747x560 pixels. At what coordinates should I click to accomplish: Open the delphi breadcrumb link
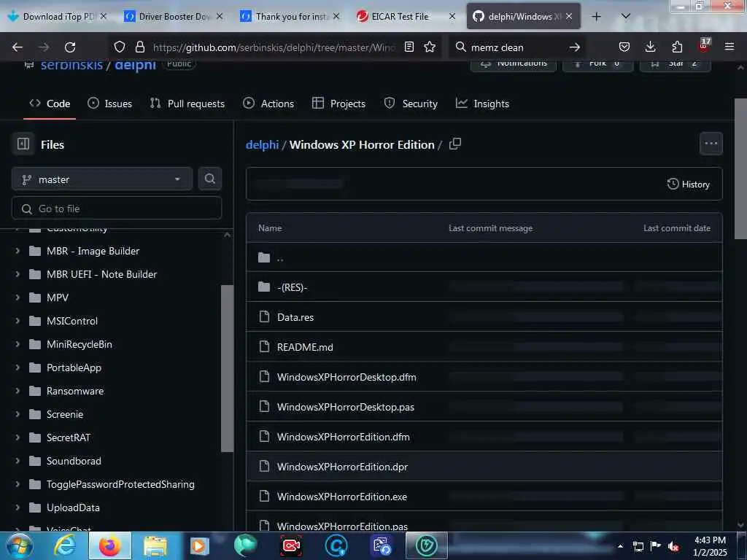(262, 144)
